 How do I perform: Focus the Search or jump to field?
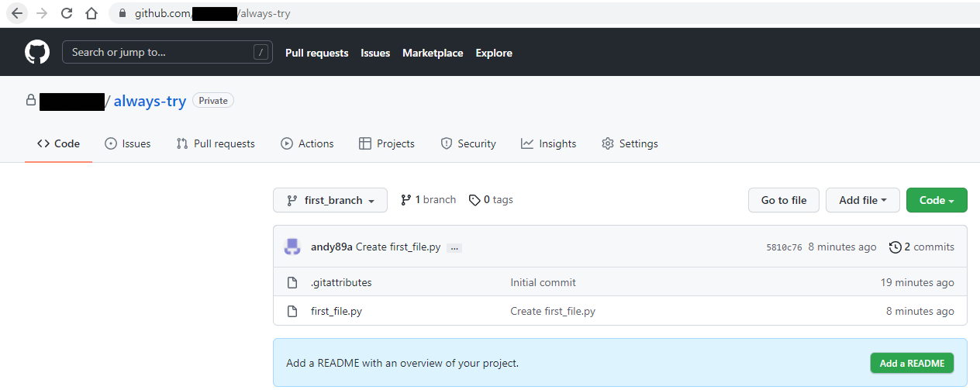[167, 53]
